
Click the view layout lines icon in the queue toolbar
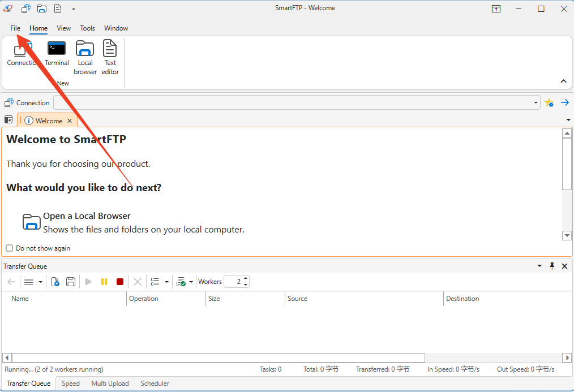pyautogui.click(x=29, y=282)
